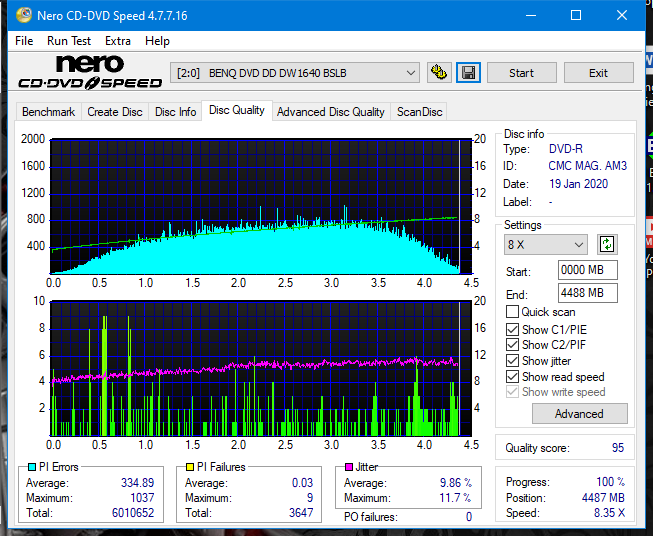Close the Nero CD-DVD Speed window

coord(622,15)
